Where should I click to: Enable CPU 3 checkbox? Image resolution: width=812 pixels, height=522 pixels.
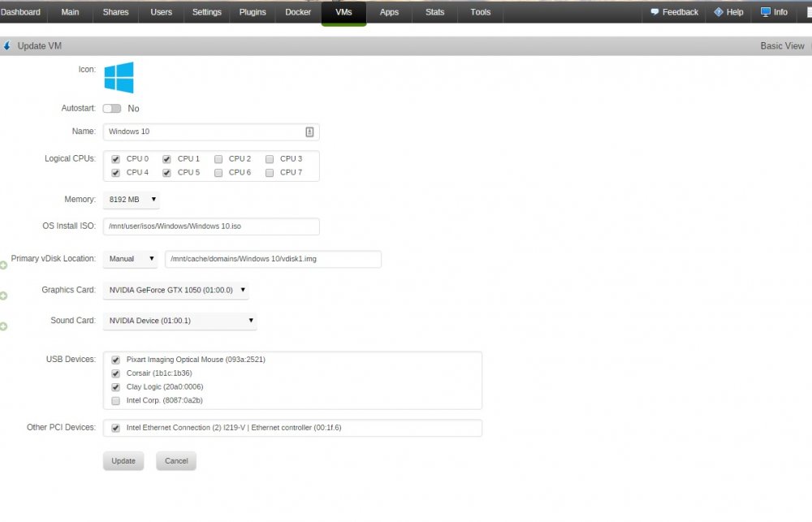pyautogui.click(x=270, y=159)
